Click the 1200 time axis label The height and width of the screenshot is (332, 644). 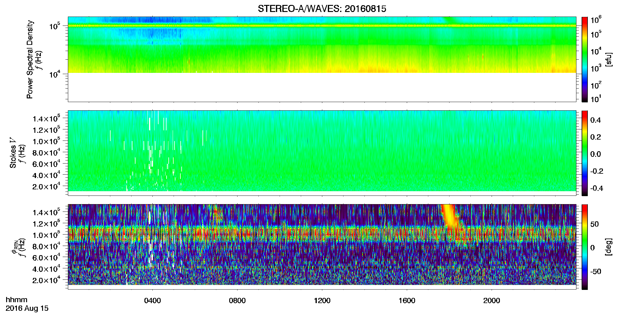tap(322, 301)
